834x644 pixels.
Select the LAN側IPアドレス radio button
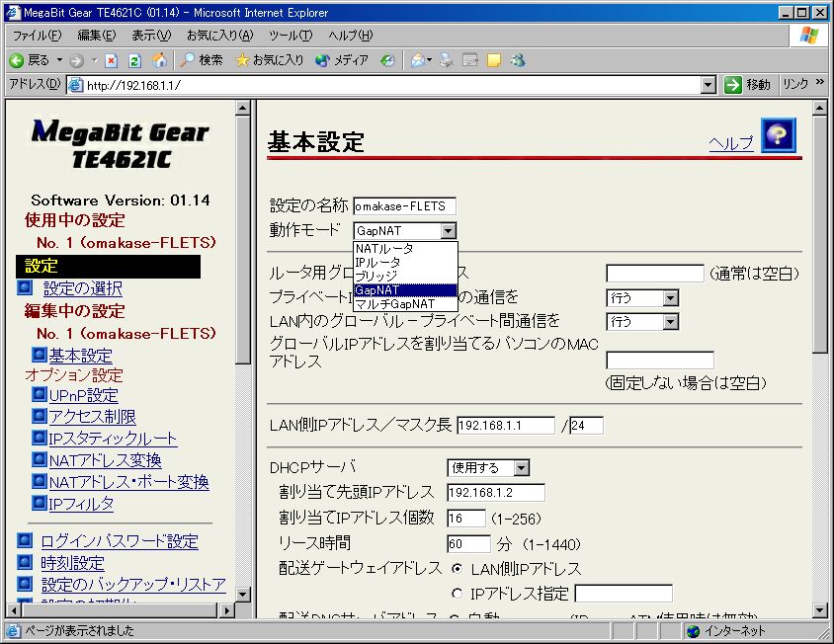[457, 569]
